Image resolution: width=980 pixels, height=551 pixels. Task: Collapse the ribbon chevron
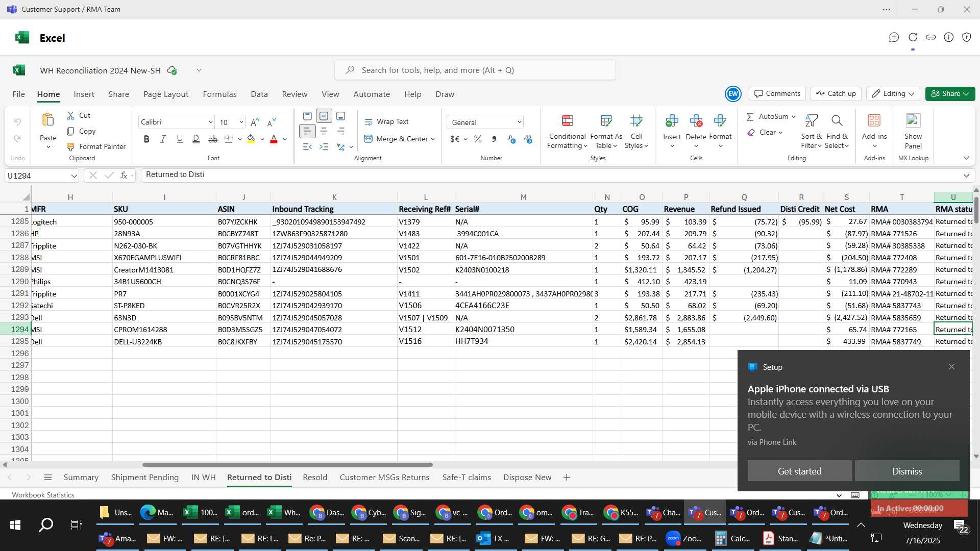click(966, 158)
